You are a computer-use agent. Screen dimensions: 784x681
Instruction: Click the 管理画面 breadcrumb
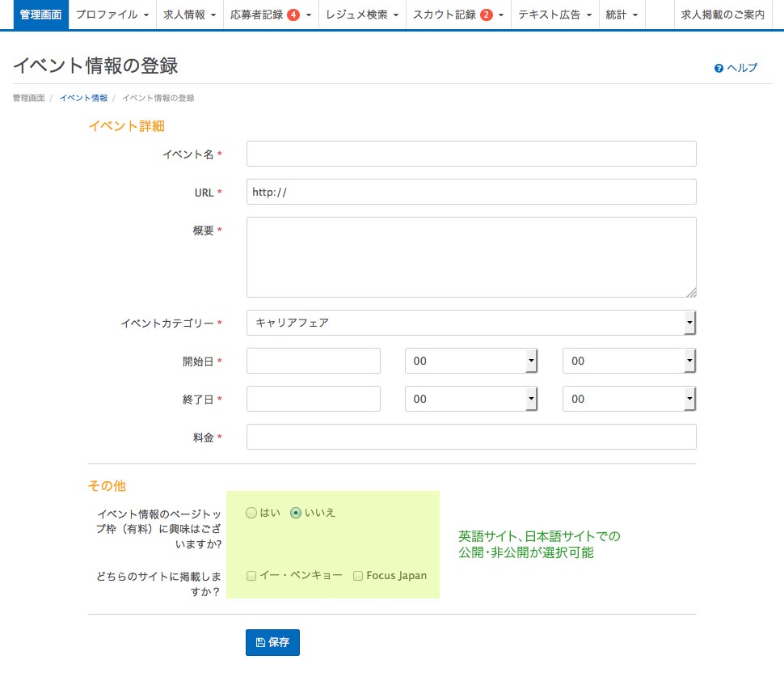(x=28, y=98)
